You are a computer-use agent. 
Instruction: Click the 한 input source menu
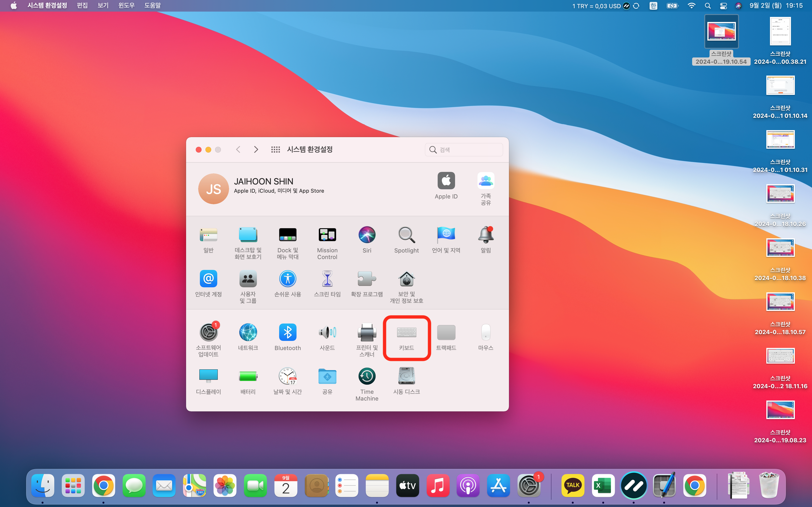[653, 5]
